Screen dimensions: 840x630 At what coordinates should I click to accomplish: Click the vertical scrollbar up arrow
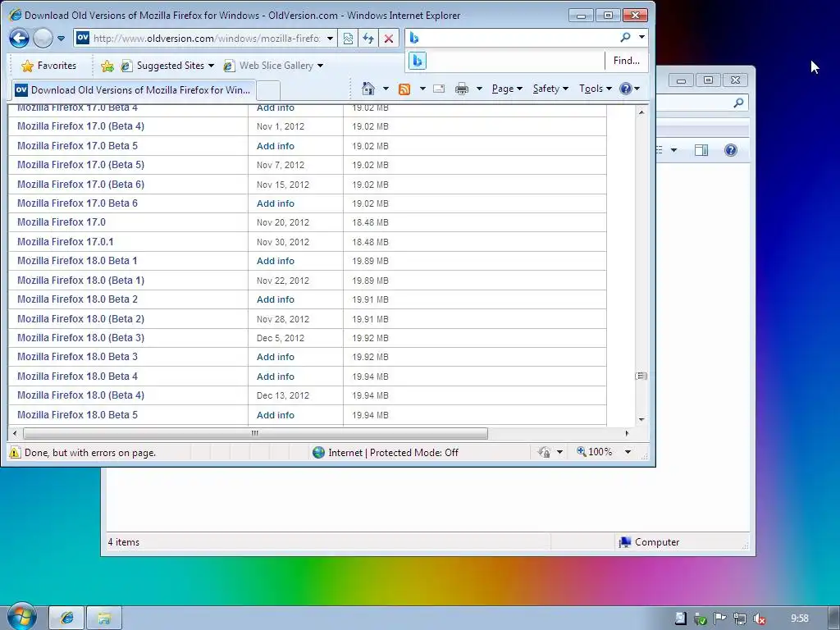(x=641, y=112)
